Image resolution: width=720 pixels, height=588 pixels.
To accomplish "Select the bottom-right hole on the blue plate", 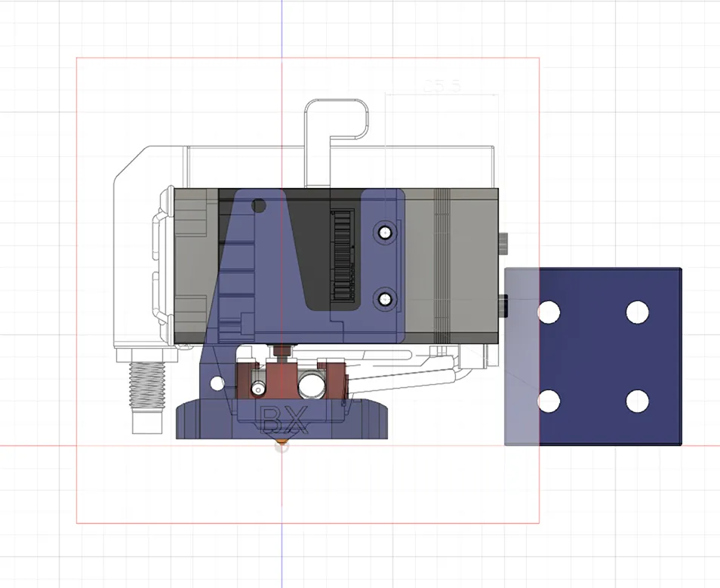I will point(638,402).
